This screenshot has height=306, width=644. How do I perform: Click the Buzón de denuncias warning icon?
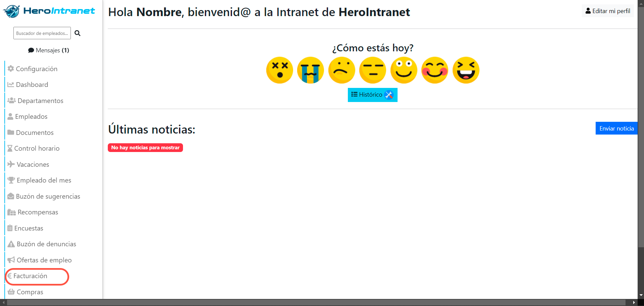click(x=11, y=244)
